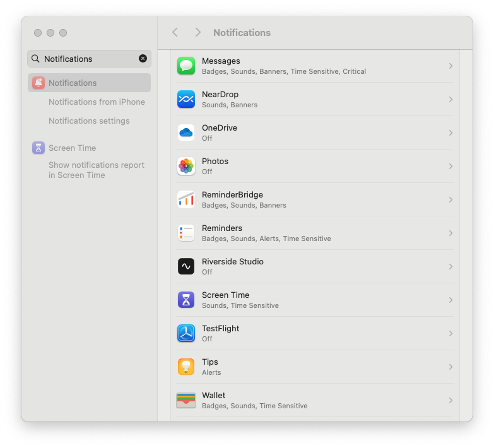Open Wallet notification settings chevron
The width and height of the screenshot is (494, 448).
pos(451,400)
